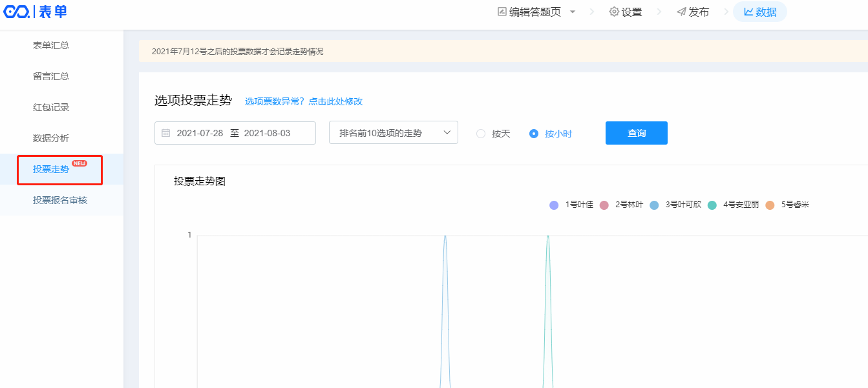Click the form app logo icon

click(x=17, y=12)
